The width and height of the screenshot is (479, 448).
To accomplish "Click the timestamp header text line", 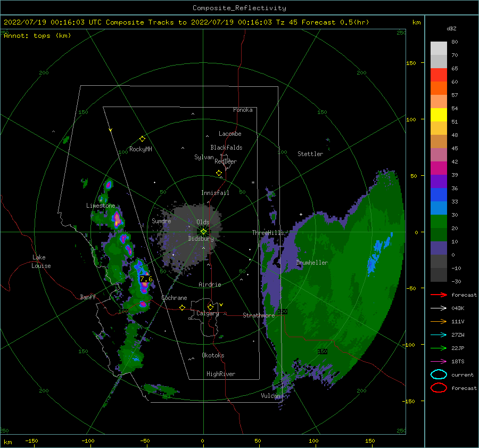I will [186, 22].
